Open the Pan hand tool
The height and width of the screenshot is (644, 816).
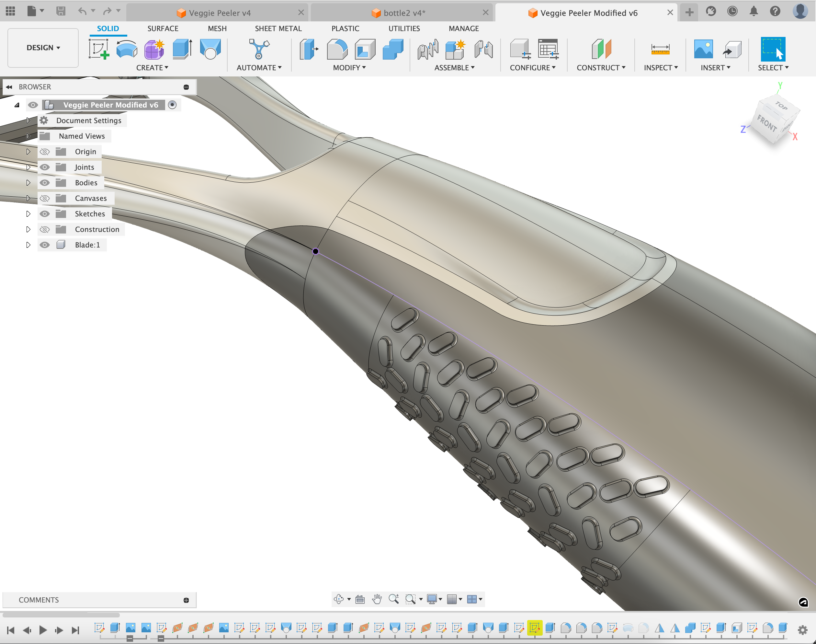coord(377,599)
